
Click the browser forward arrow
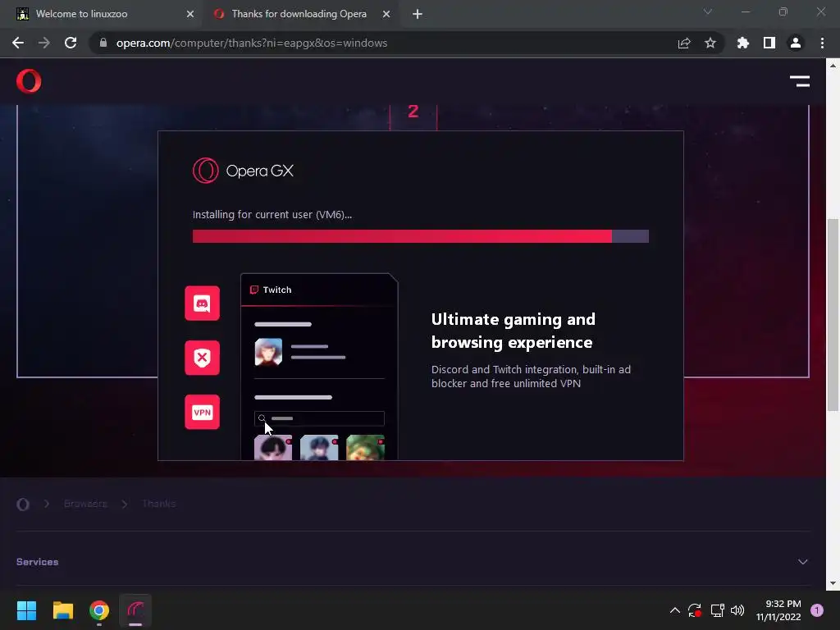44,43
